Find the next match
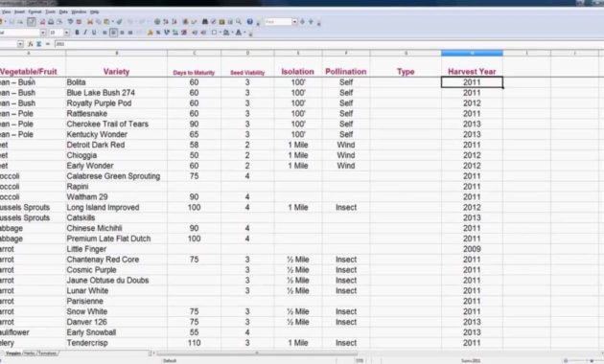 point(311,22)
